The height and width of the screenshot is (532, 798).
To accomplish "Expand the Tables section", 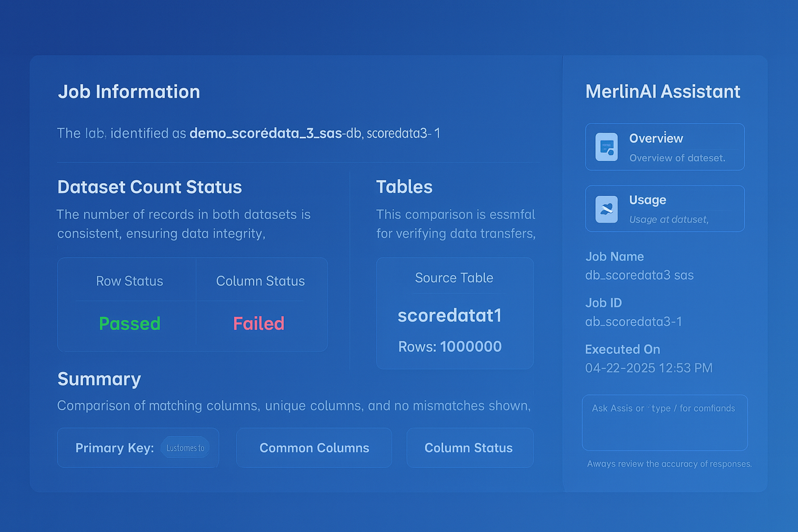I will click(404, 187).
